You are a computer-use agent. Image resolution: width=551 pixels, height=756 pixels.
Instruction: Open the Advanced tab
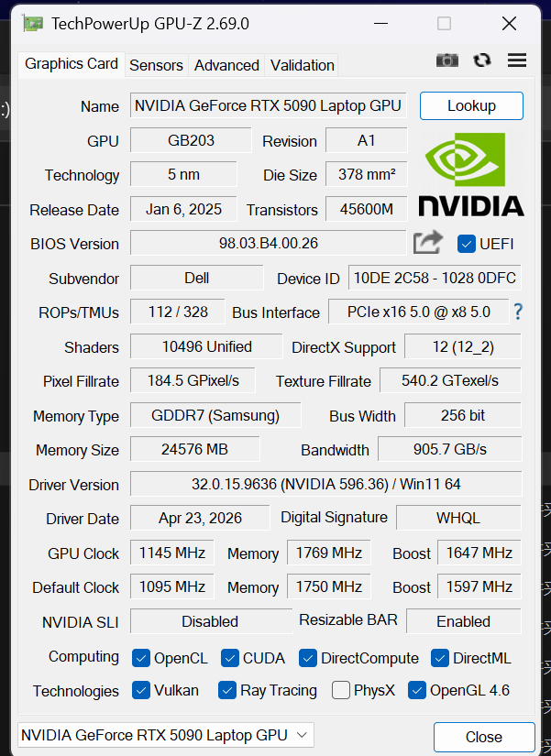[x=226, y=65]
